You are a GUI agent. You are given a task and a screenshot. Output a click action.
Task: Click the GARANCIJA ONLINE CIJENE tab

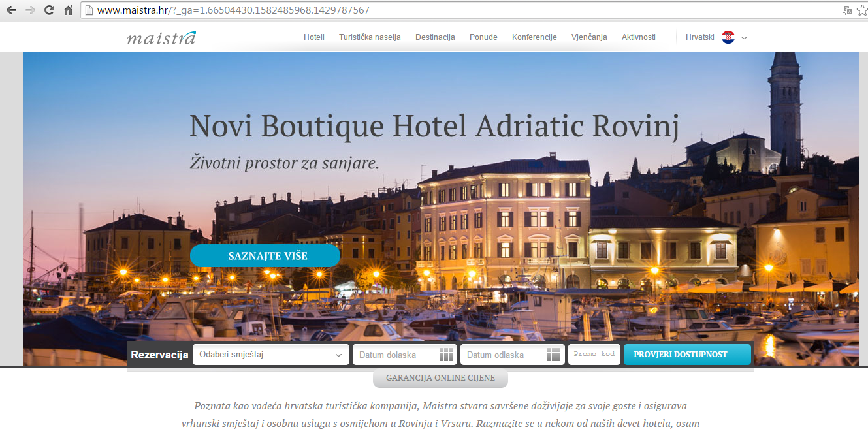pos(440,378)
